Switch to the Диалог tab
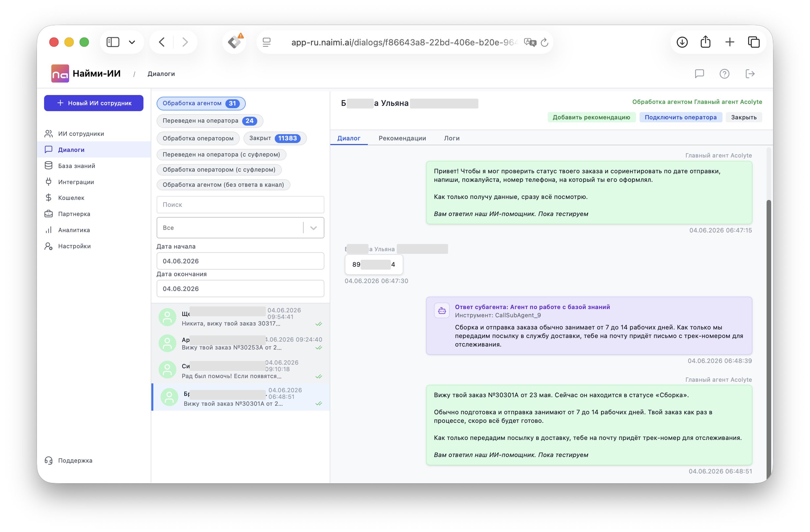 tap(348, 138)
